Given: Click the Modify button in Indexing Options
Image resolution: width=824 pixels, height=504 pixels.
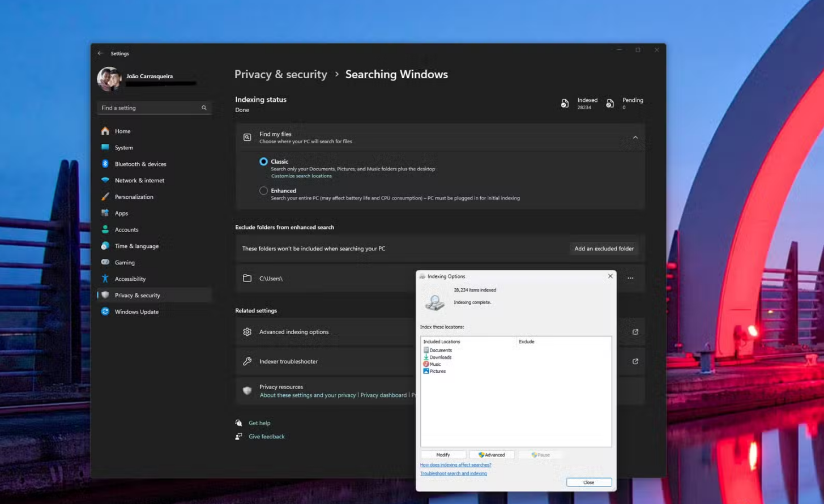Looking at the screenshot, I should [443, 455].
